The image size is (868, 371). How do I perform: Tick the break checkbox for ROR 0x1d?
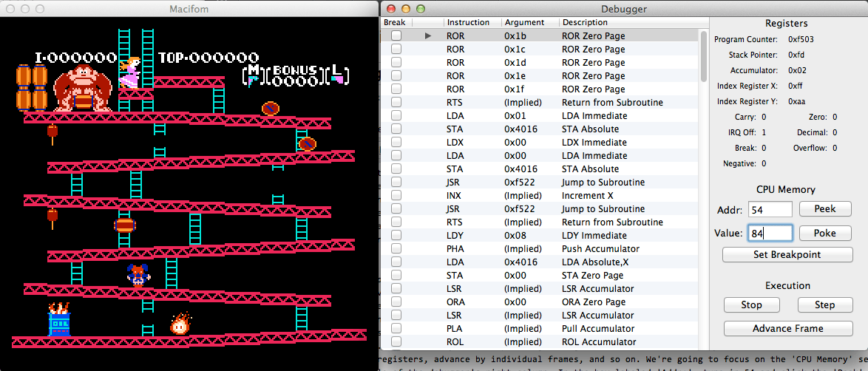coord(396,63)
